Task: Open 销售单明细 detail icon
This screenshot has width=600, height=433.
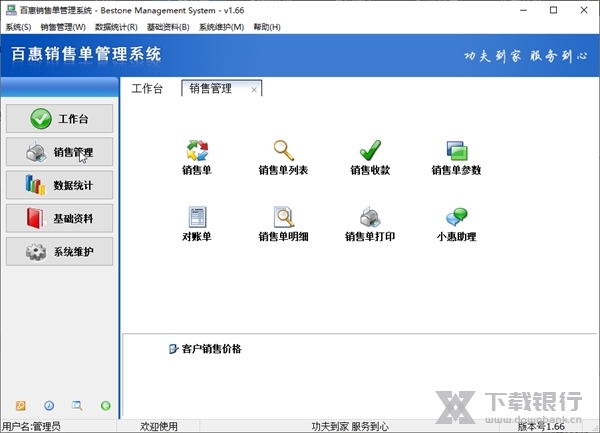Action: point(284,217)
